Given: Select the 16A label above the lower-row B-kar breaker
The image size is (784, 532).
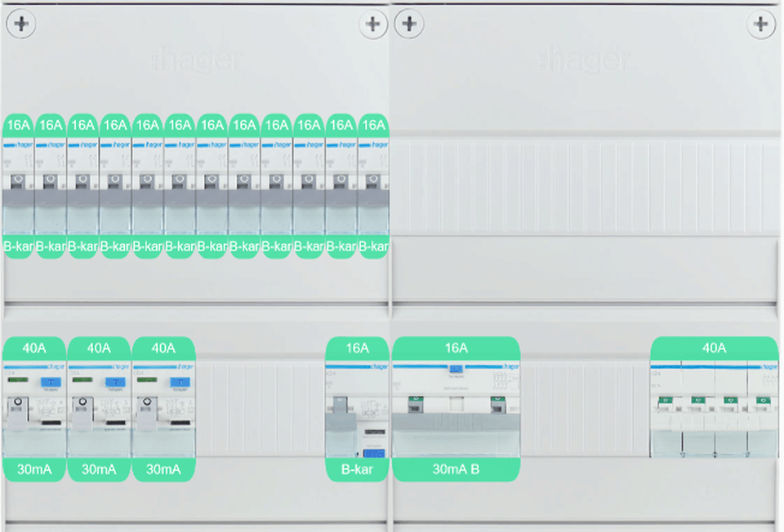Looking at the screenshot, I should click(x=357, y=348).
